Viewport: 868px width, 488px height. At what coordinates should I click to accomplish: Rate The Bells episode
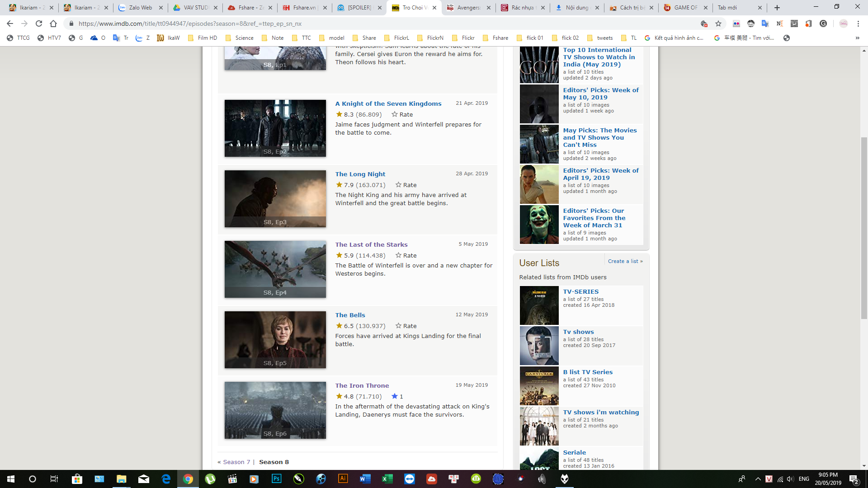pyautogui.click(x=406, y=326)
